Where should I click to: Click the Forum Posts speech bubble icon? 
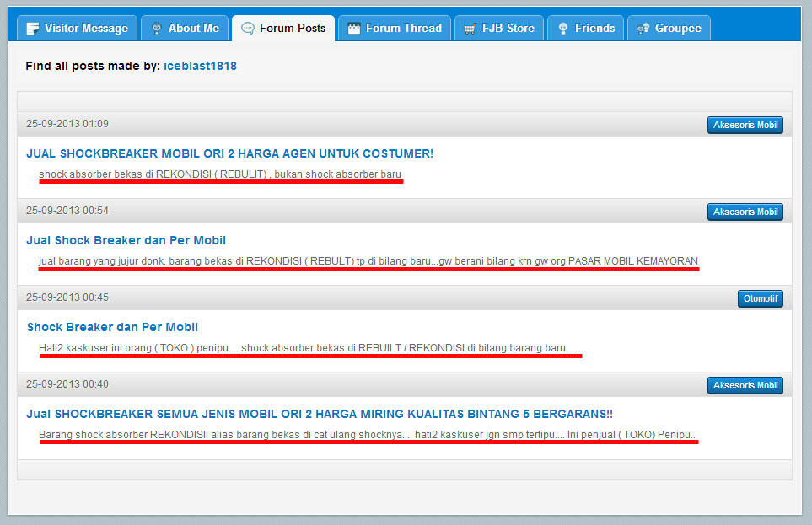248,29
